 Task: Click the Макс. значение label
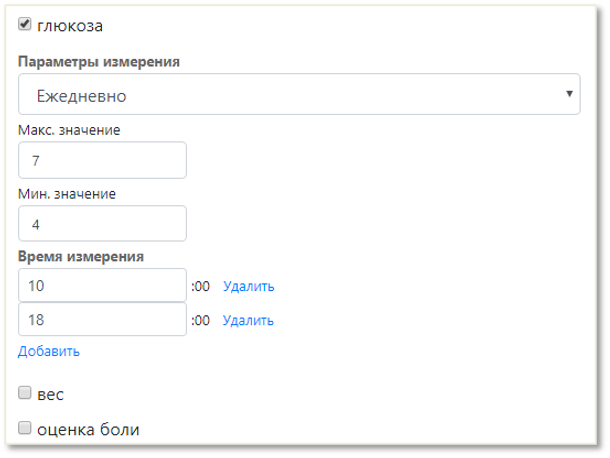pyautogui.click(x=69, y=129)
